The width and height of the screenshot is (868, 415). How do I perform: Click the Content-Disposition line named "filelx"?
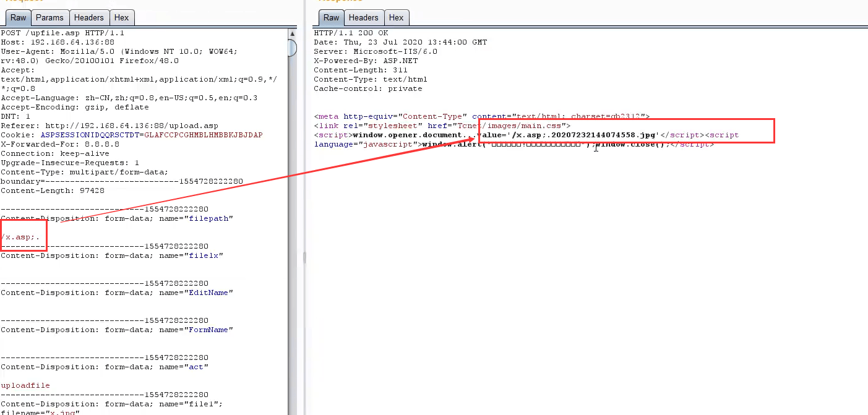tap(112, 255)
